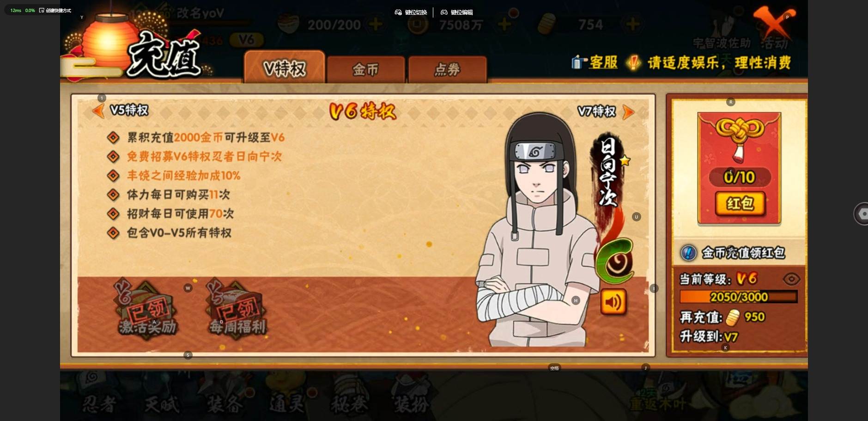
Task: Click the 红包 button
Action: coord(741,203)
